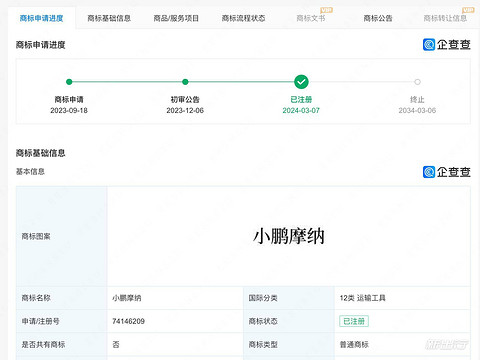The width and height of the screenshot is (480, 360).
Task: Click the green checkmark above 已注册
Action: (x=301, y=82)
